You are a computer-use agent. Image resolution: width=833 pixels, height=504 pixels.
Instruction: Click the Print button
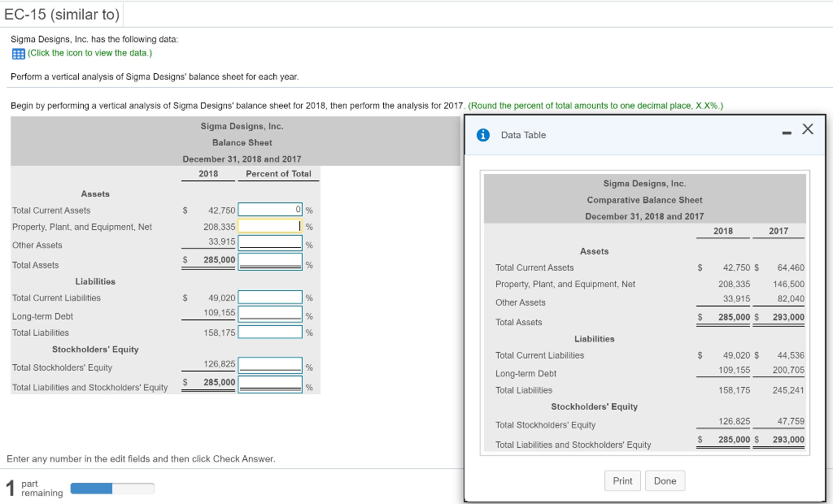point(622,480)
